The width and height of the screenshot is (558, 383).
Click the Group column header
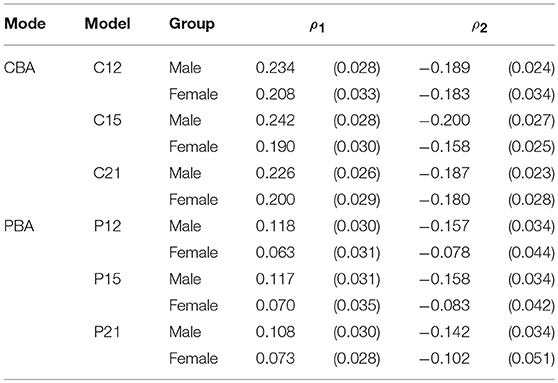[x=192, y=24]
